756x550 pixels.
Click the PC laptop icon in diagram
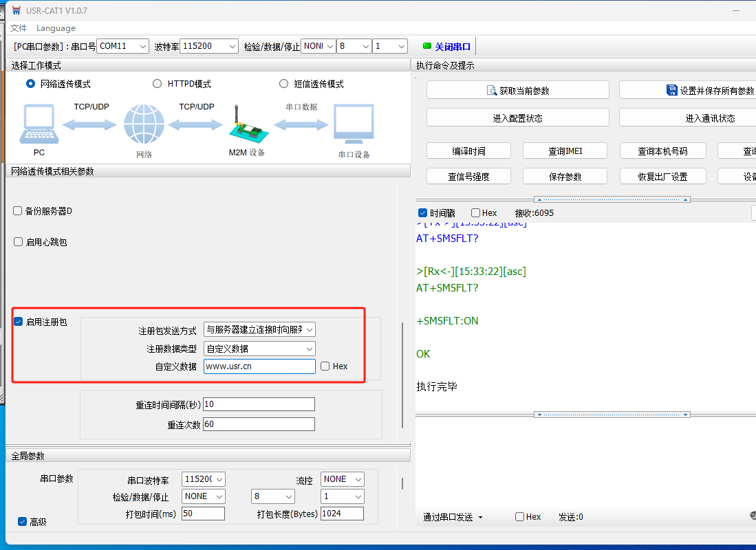39,124
